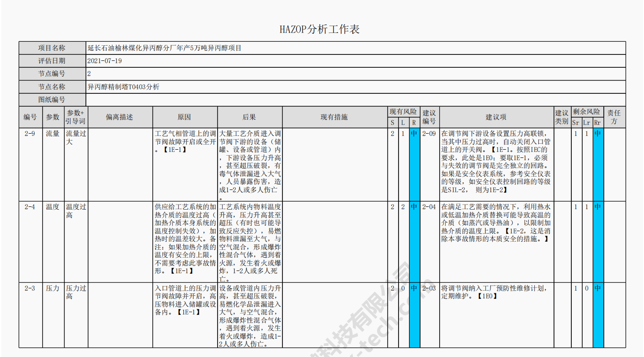Click the 参数 column header
644x357 pixels.
point(53,117)
